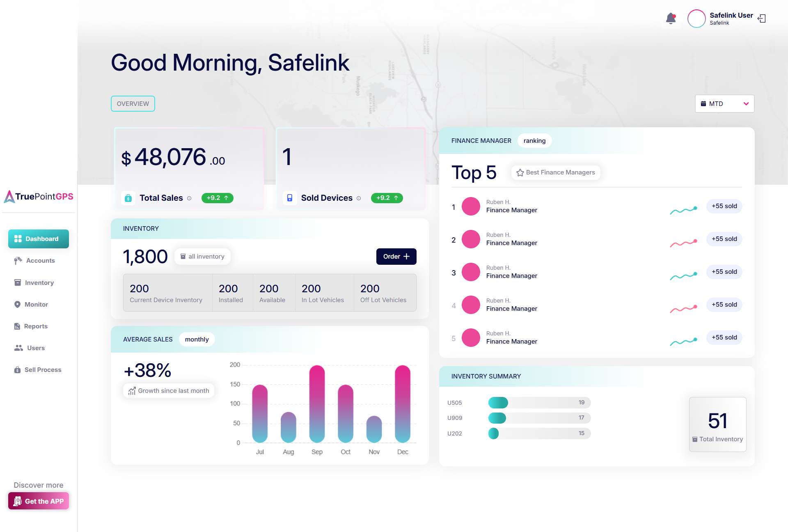The width and height of the screenshot is (788, 532).
Task: Open Best Finance Managers ranking options
Action: (556, 172)
